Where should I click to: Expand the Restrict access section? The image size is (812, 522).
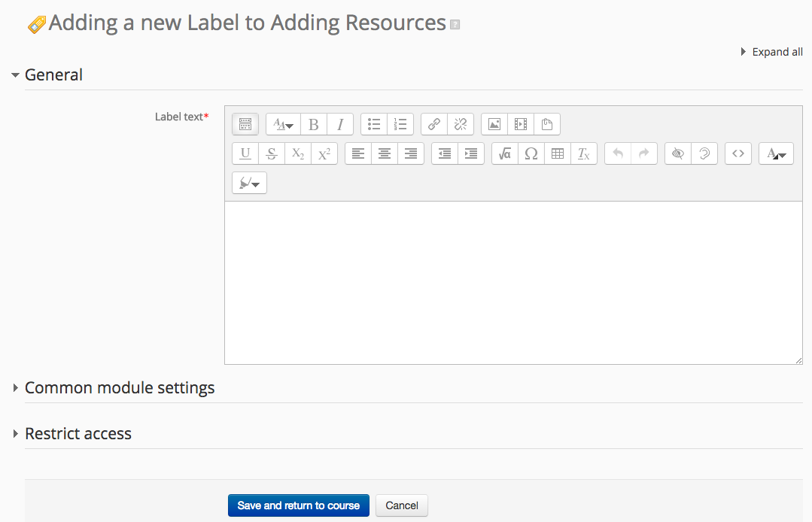(71, 433)
